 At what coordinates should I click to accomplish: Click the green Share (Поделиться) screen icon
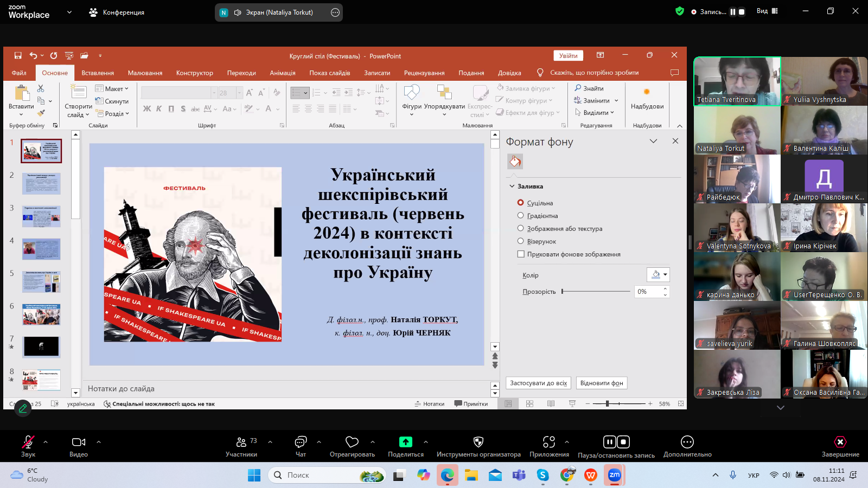point(405,442)
